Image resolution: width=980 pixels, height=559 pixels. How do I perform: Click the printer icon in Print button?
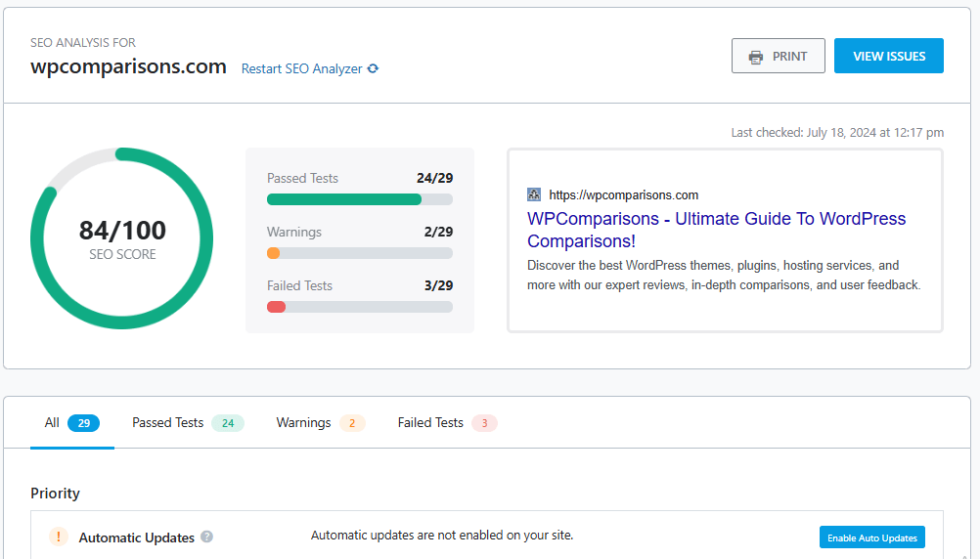[x=756, y=57]
